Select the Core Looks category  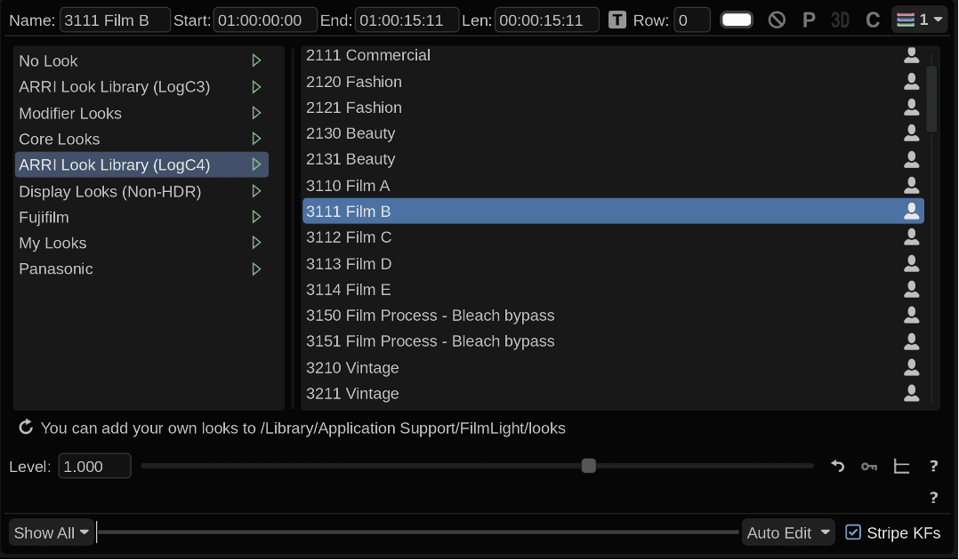pyautogui.click(x=141, y=139)
